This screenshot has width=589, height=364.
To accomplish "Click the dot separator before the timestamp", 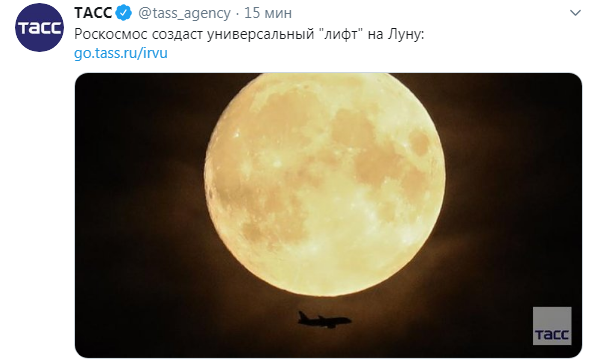I will tap(237, 14).
